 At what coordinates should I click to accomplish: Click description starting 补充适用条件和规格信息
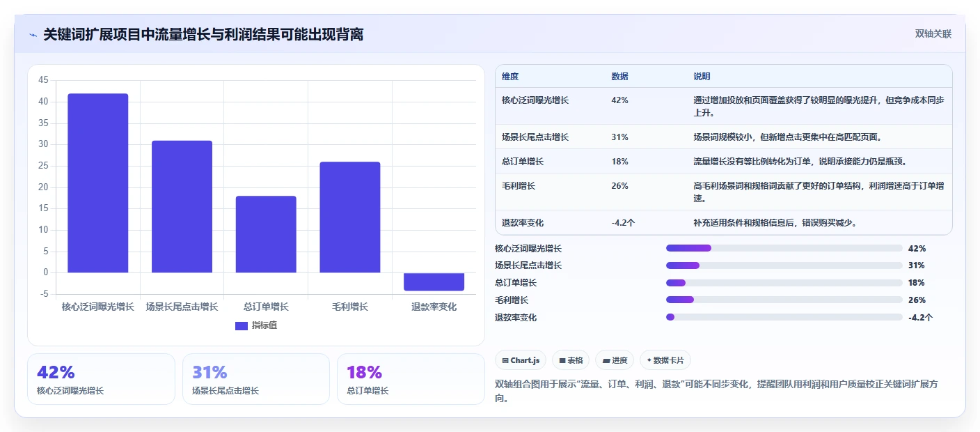(775, 223)
